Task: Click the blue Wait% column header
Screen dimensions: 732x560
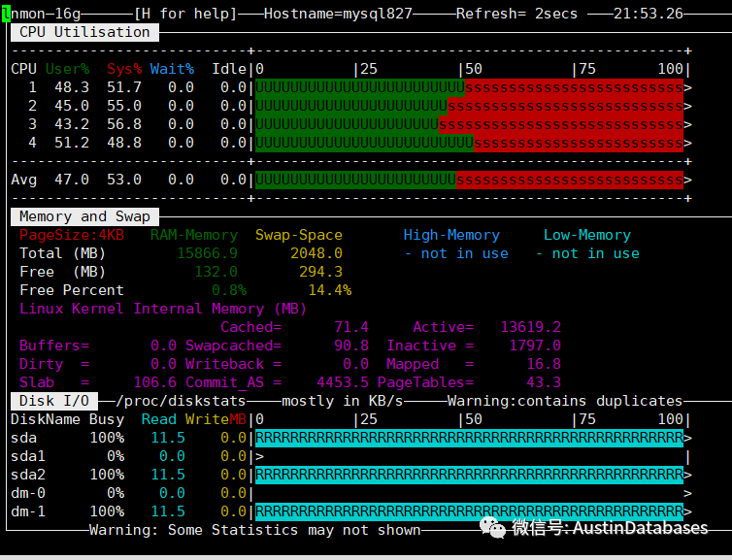Action: pyautogui.click(x=172, y=69)
